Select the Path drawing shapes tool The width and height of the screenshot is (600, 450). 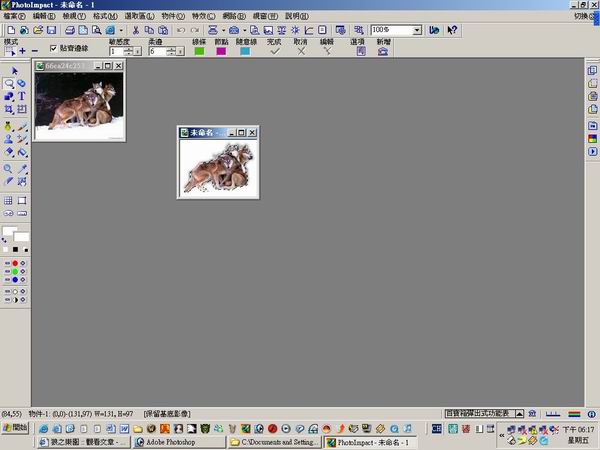click(8, 96)
